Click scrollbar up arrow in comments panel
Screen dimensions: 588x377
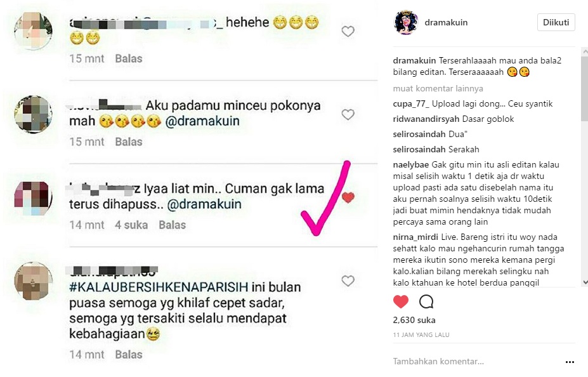[x=585, y=51]
